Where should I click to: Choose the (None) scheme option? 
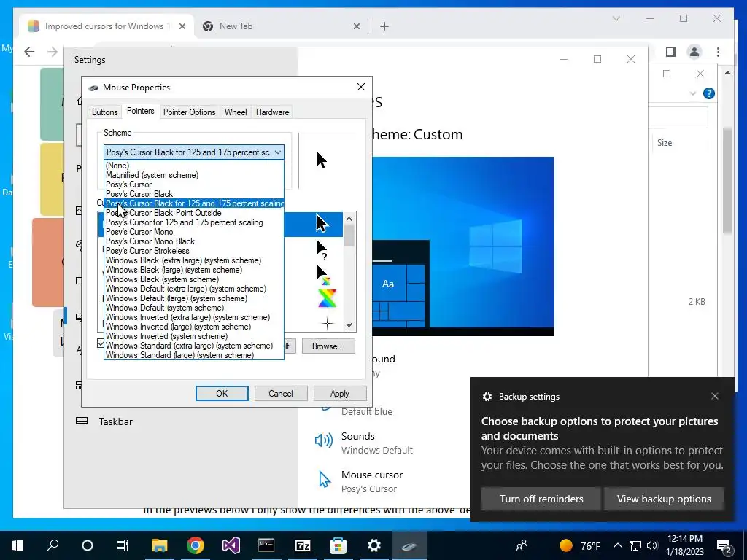(194, 166)
